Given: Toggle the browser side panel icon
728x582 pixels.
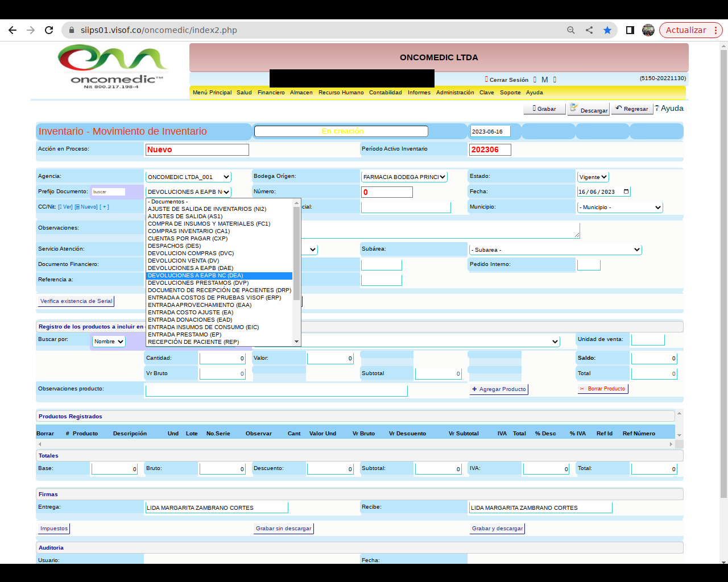Looking at the screenshot, I should (x=630, y=30).
